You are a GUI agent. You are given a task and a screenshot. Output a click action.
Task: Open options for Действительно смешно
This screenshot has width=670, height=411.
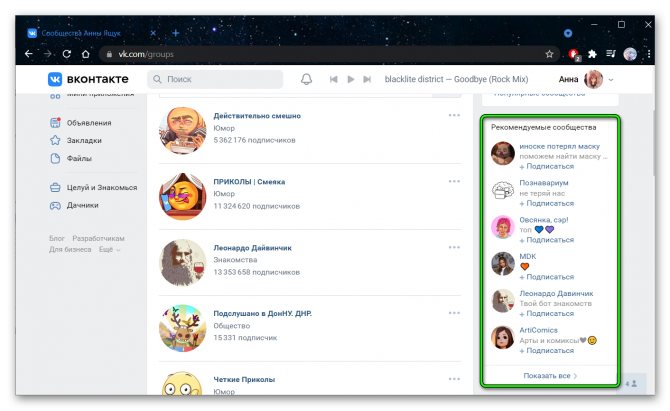tap(454, 115)
